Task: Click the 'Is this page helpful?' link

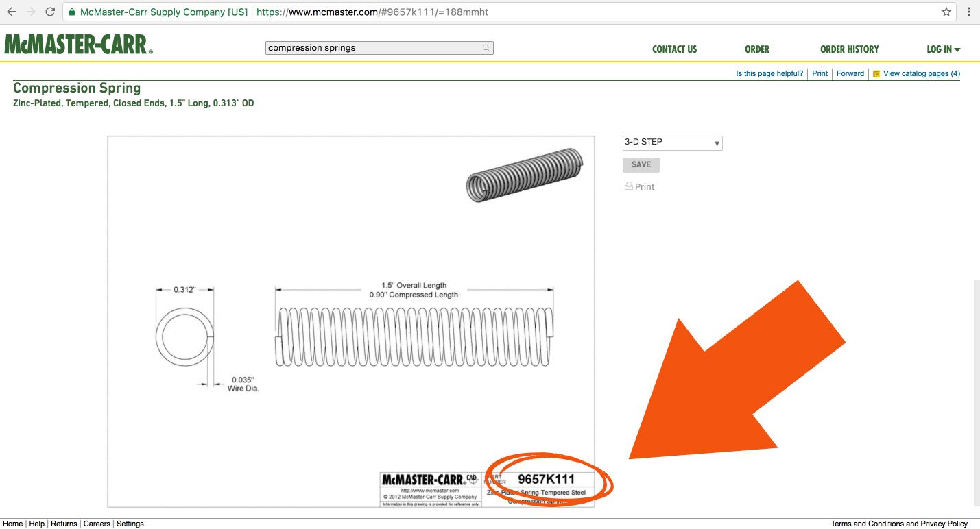Action: 769,73
